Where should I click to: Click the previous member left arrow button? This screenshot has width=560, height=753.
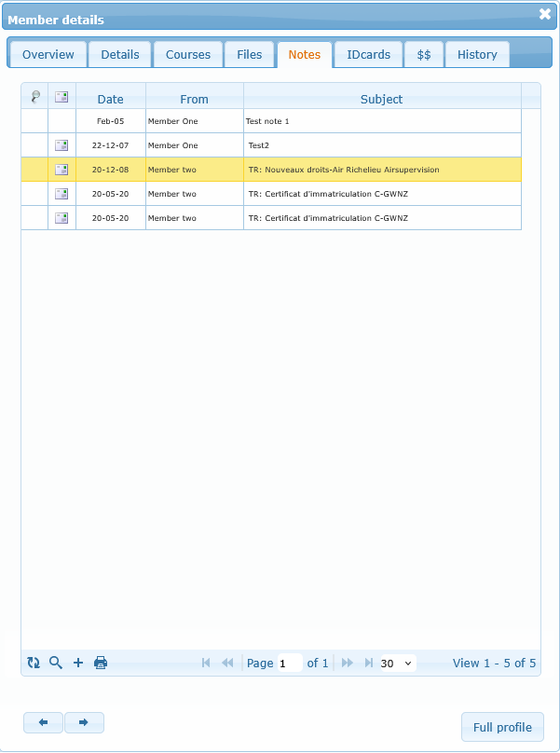[x=43, y=722]
